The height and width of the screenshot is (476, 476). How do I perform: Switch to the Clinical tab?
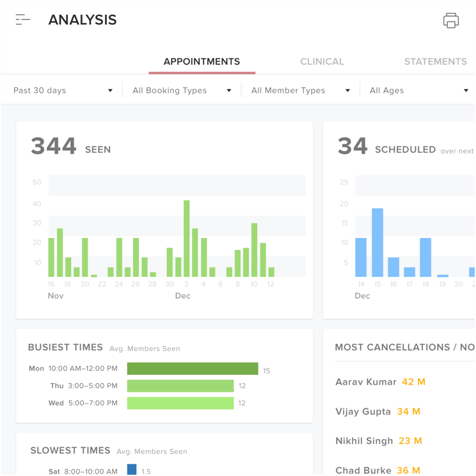(x=322, y=61)
